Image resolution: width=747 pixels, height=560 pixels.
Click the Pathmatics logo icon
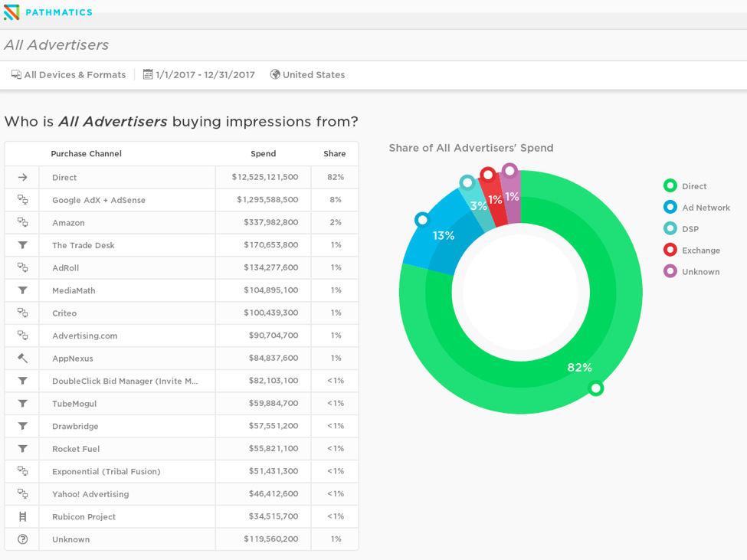[11, 12]
